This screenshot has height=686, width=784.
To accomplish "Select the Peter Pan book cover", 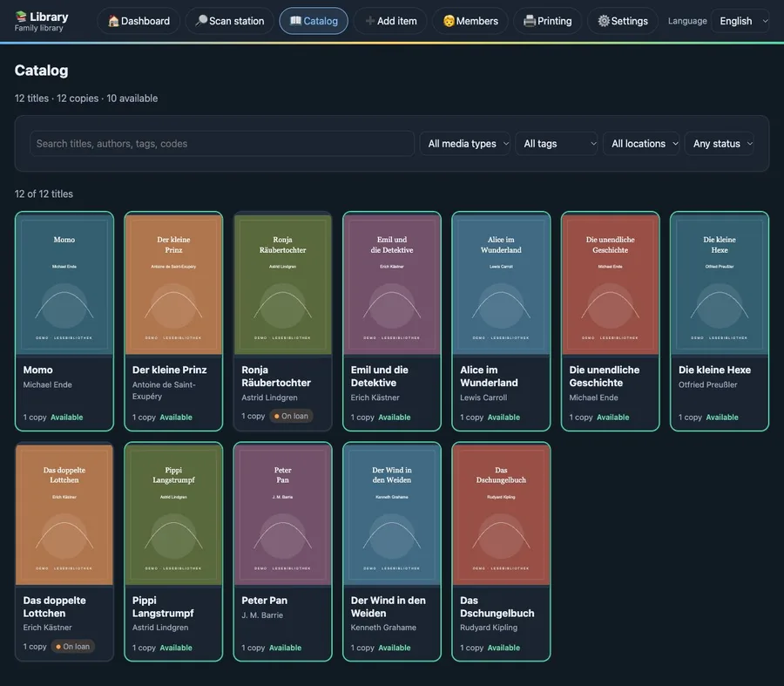I will tap(282, 514).
